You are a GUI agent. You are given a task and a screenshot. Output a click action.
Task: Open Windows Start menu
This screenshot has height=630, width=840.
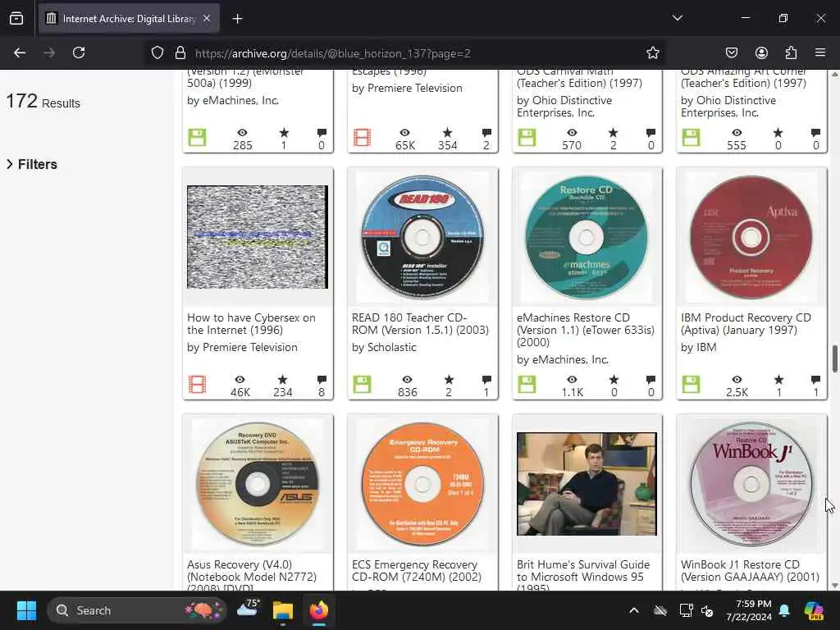[26, 610]
